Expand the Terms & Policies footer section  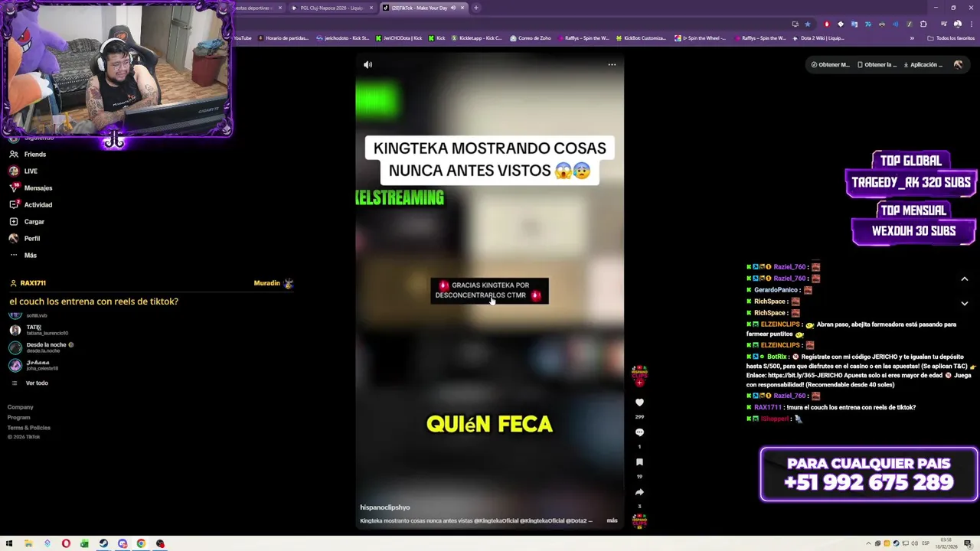click(x=29, y=427)
